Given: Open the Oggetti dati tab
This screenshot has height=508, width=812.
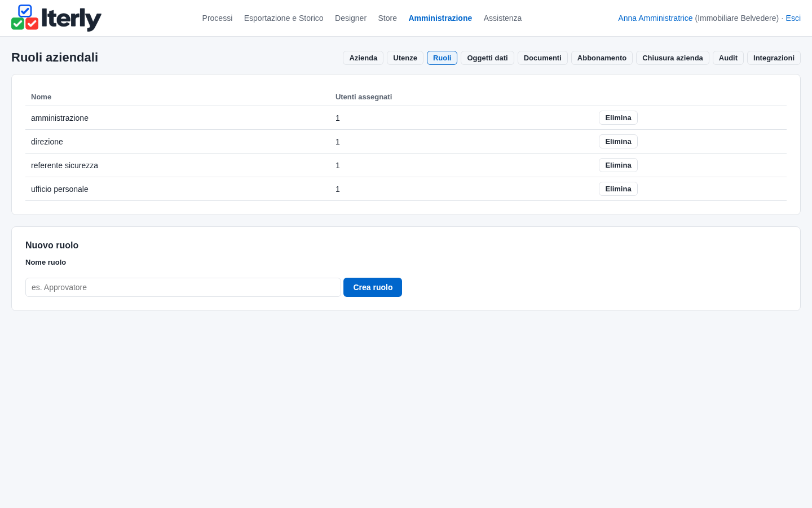Looking at the screenshot, I should pos(487,58).
